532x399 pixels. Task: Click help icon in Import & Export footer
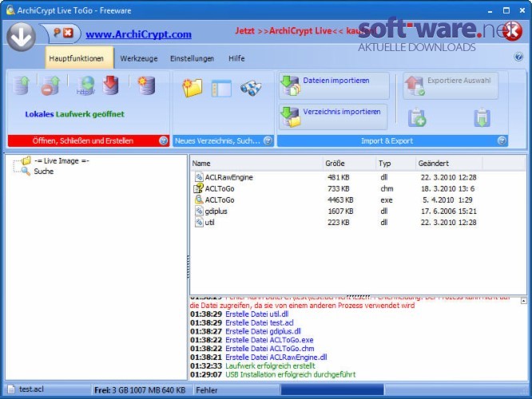click(x=502, y=140)
